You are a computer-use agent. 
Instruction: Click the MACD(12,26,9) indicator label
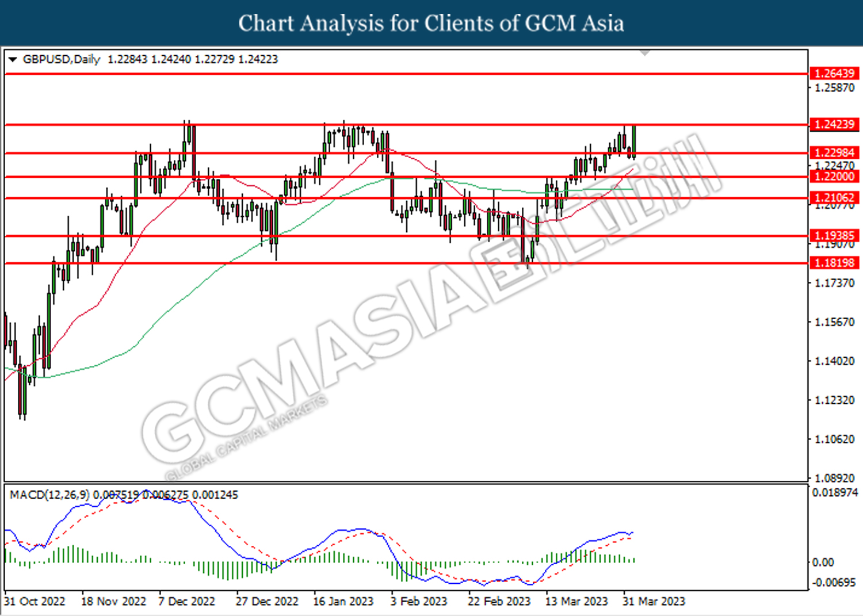(x=50, y=495)
